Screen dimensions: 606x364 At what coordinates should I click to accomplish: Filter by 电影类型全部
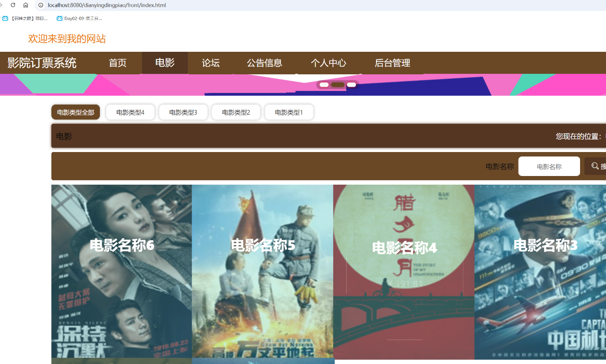point(75,112)
